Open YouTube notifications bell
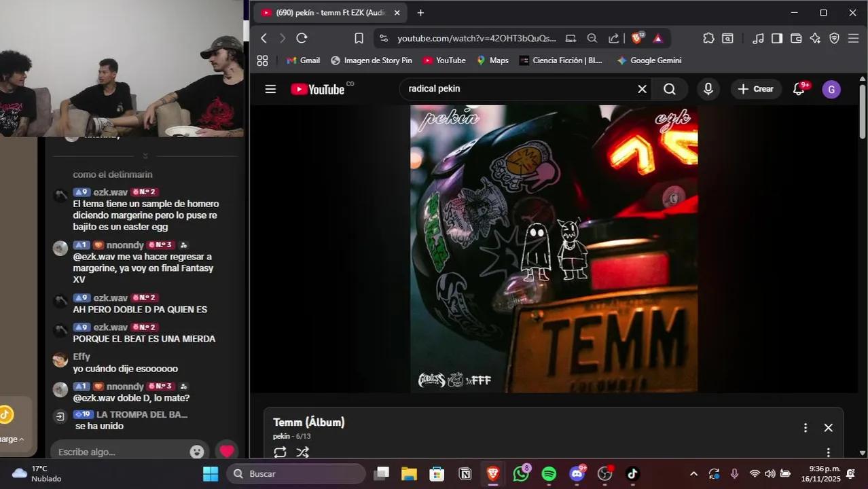Screen dimensions: 868x489 point(799,89)
